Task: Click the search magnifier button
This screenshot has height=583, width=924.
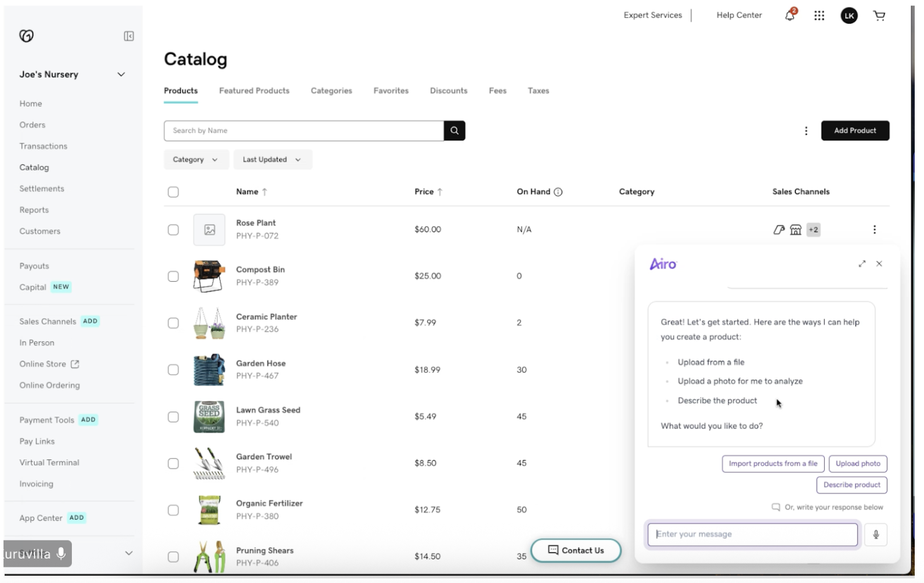Action: click(454, 131)
